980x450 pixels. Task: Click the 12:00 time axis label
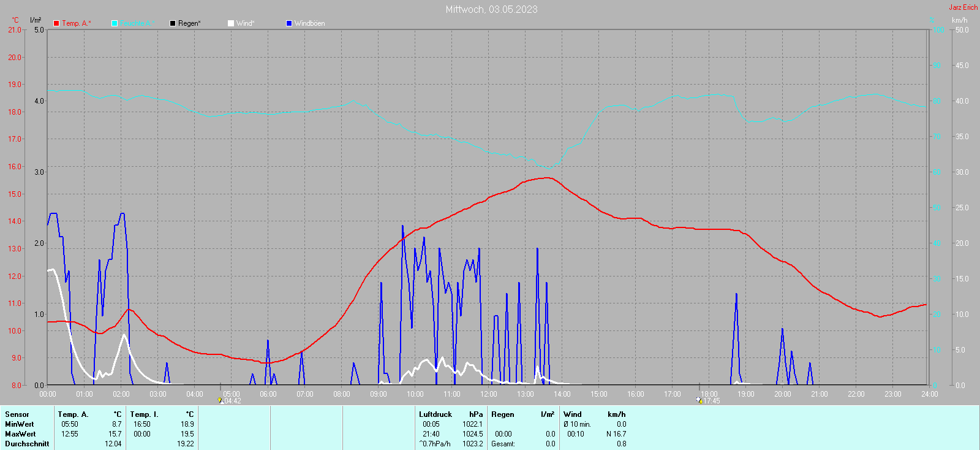click(489, 394)
